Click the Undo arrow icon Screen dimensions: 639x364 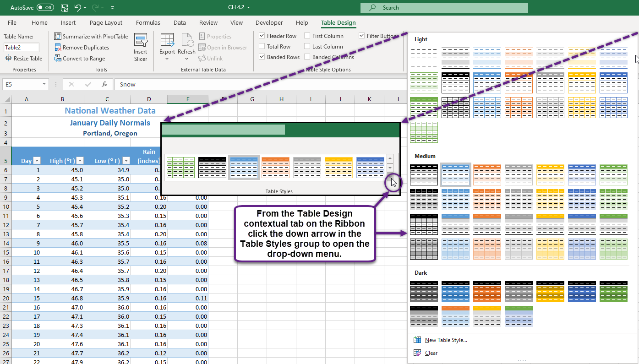tap(77, 8)
